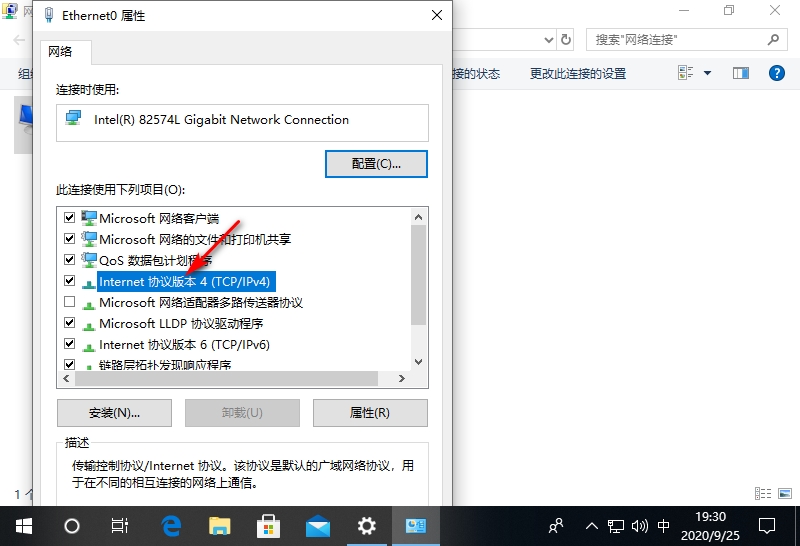Open the People icon in the system tray
This screenshot has width=800, height=546.
pyautogui.click(x=556, y=526)
